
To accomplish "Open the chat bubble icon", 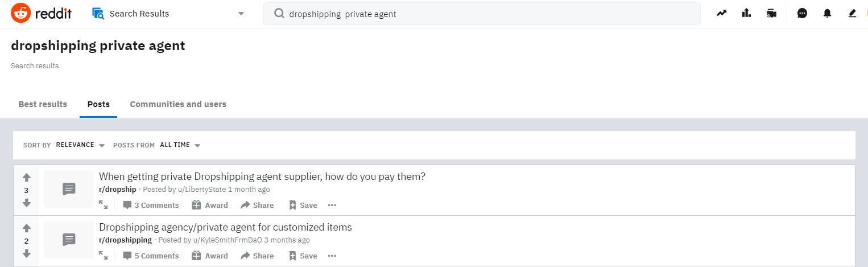I will (802, 14).
